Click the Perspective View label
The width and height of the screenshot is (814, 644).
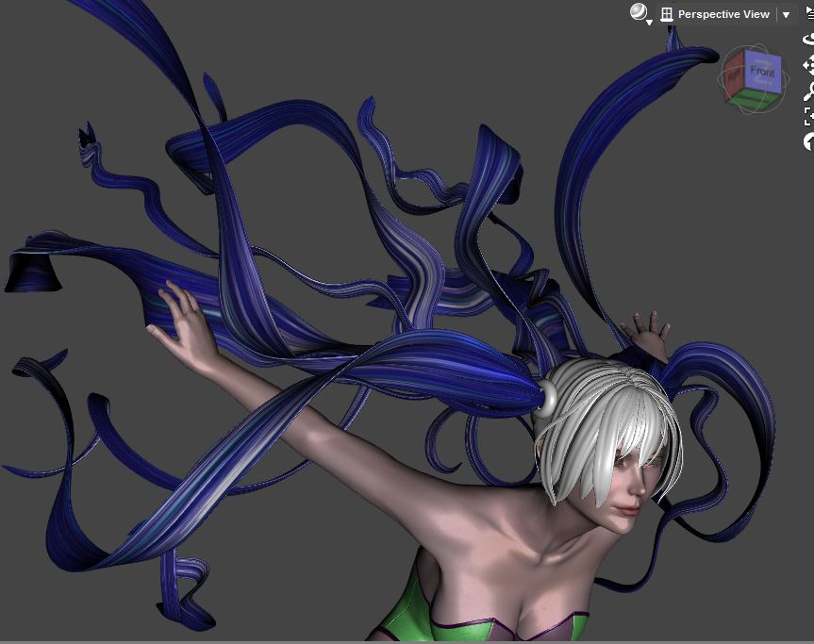point(723,14)
